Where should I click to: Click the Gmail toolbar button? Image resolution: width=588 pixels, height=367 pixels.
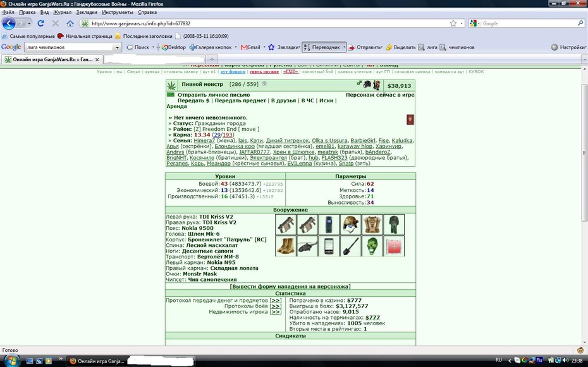point(250,47)
